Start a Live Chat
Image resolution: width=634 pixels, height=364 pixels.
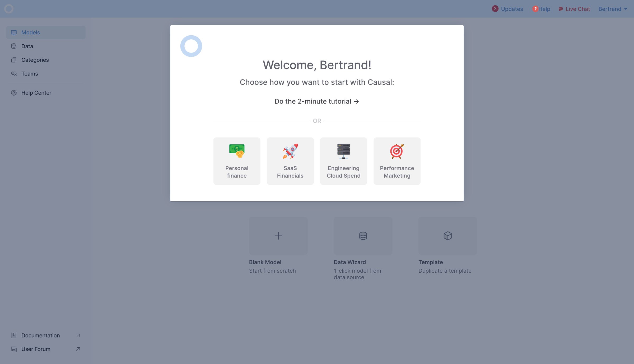574,9
